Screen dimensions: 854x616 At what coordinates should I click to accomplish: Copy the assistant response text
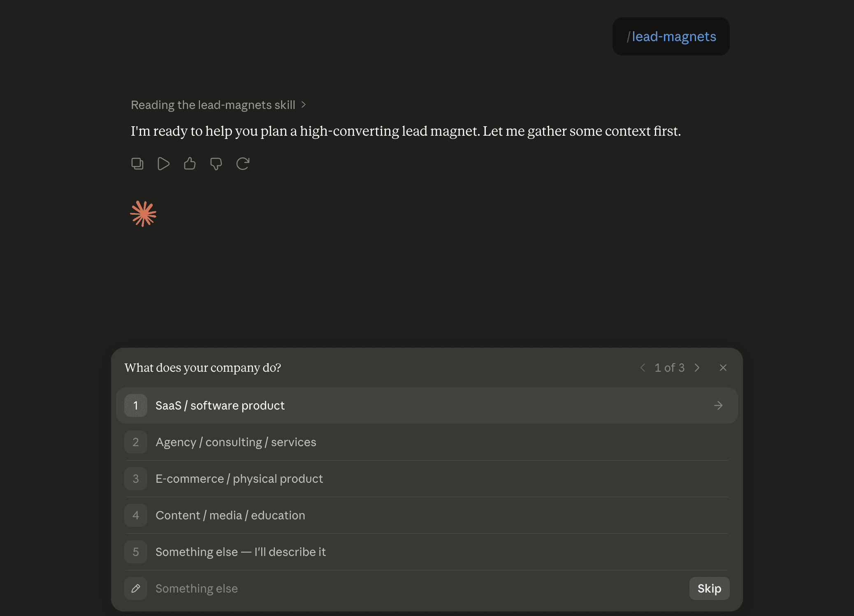[137, 164]
